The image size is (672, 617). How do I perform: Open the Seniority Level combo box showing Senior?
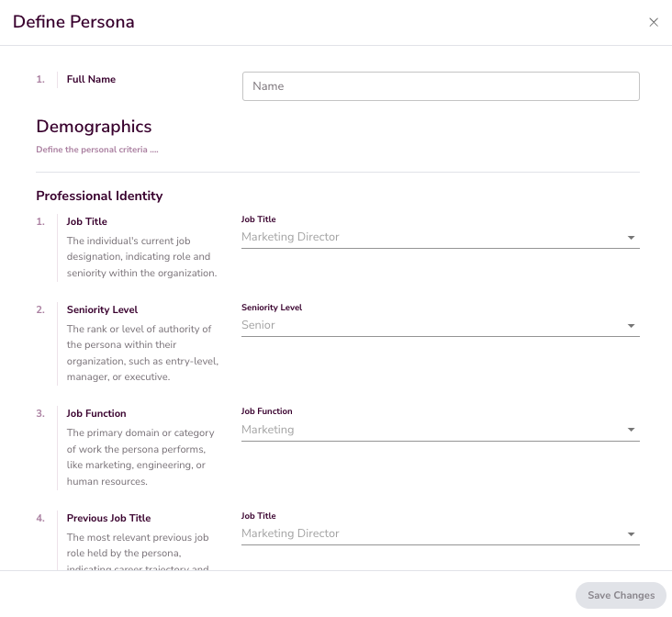431,325
